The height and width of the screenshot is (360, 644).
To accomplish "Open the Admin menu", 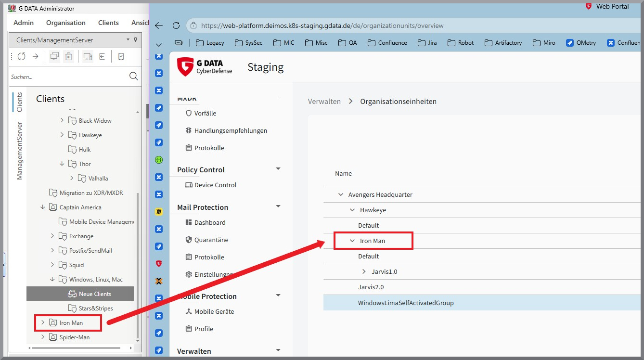I will (24, 23).
